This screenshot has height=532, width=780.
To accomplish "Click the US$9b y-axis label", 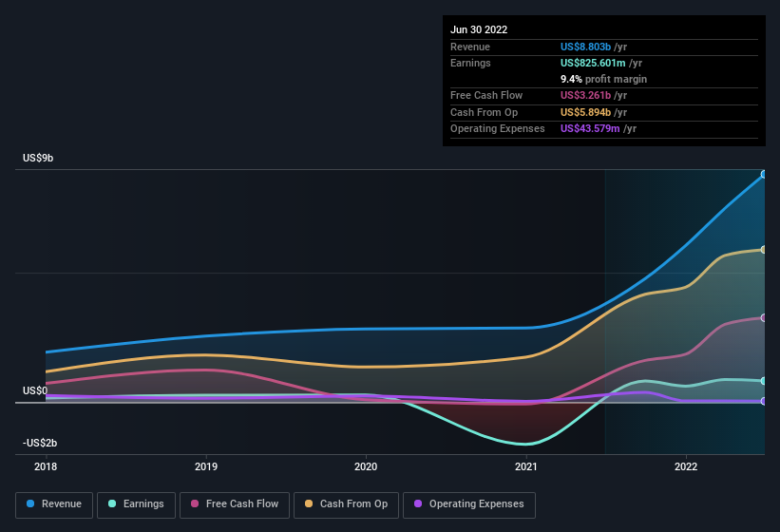I will (38, 158).
